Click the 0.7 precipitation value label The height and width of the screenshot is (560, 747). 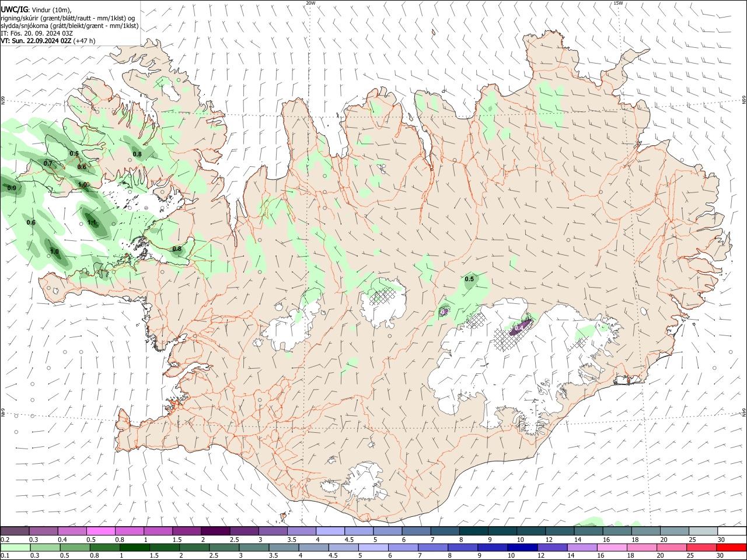coord(48,163)
